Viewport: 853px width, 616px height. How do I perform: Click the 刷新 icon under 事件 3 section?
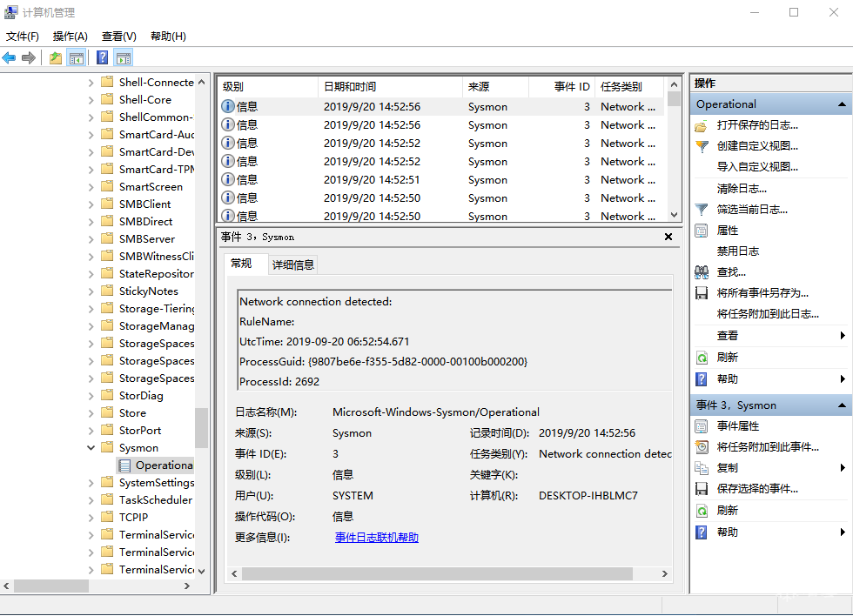[702, 511]
